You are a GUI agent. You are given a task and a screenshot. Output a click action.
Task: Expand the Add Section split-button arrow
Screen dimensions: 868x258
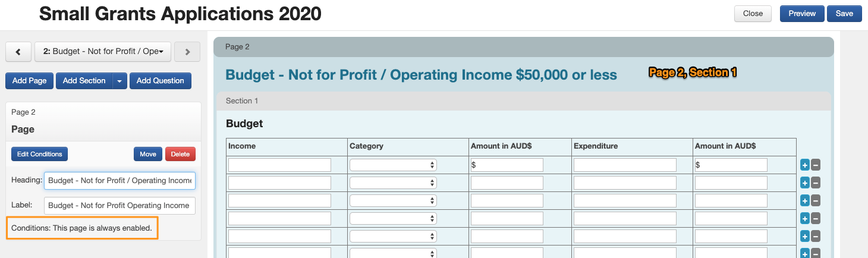tap(120, 81)
